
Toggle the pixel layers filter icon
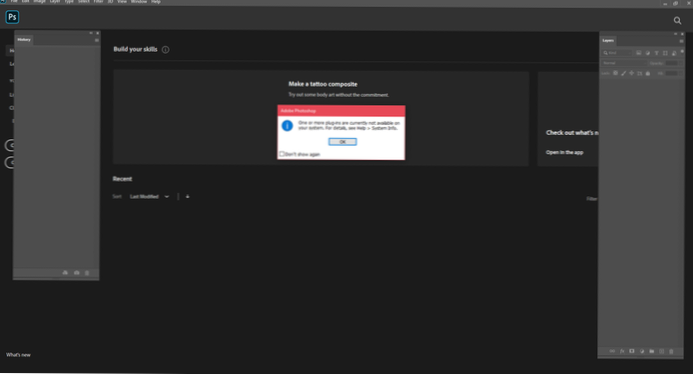639,53
